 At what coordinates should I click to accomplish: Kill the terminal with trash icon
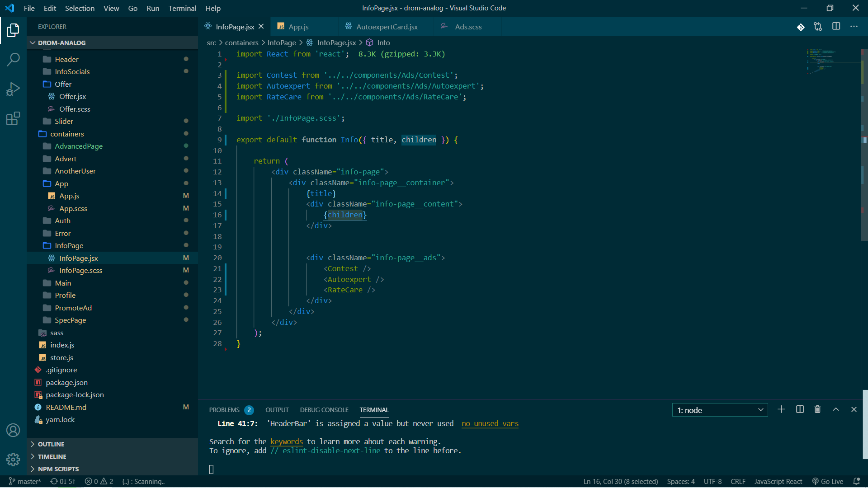[x=817, y=409]
